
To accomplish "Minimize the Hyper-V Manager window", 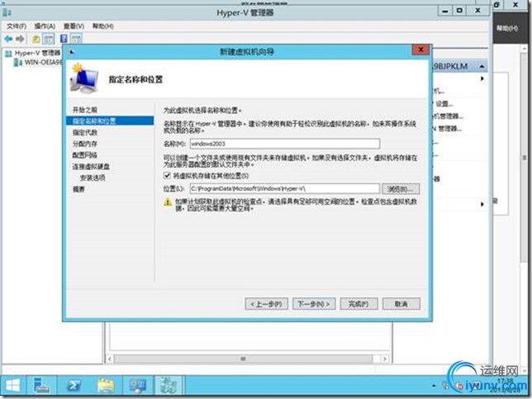I will click(x=445, y=12).
